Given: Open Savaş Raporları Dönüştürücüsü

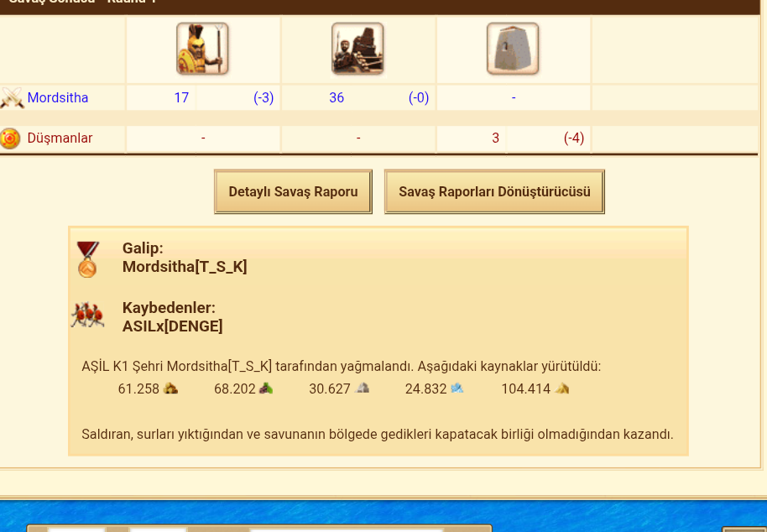Looking at the screenshot, I should tap(494, 191).
